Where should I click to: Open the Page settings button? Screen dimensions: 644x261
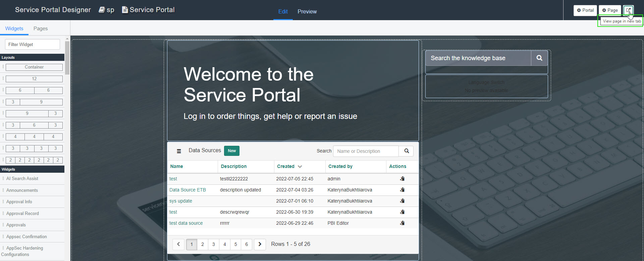610,10
